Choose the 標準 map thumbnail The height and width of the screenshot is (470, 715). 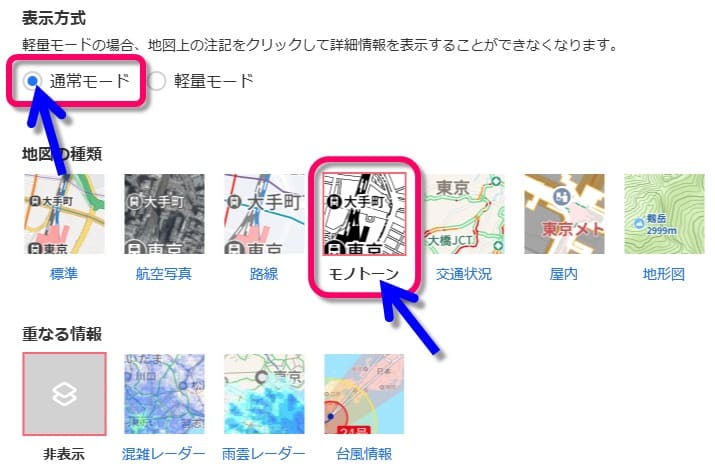(x=64, y=214)
